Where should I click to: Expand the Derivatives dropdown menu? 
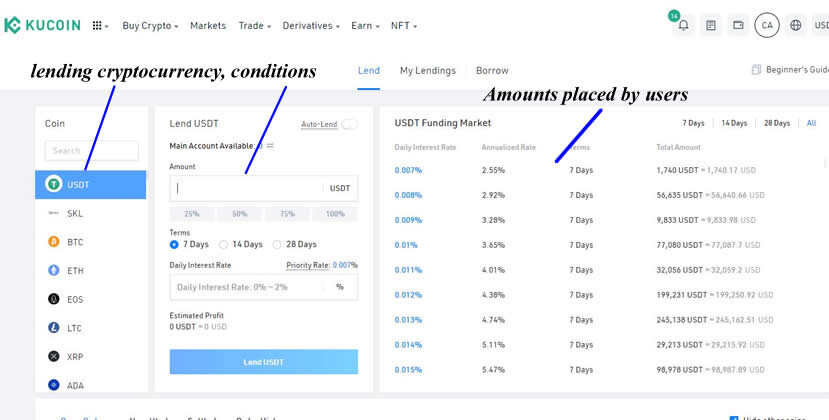(311, 25)
